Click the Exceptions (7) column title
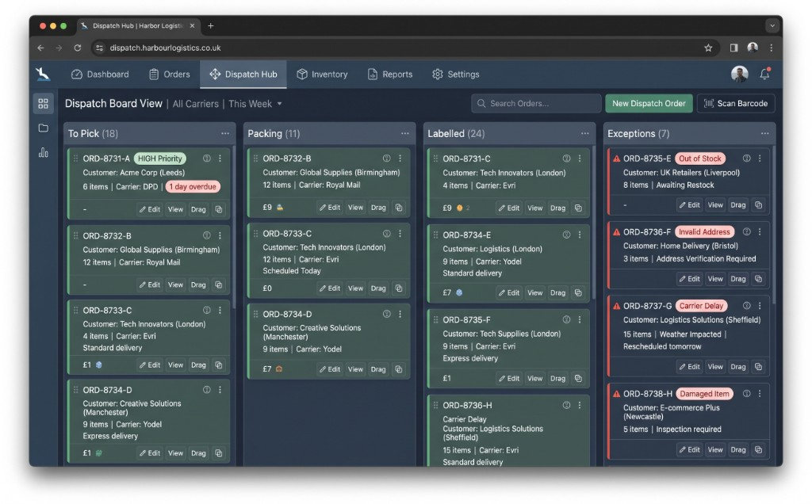 click(x=638, y=133)
